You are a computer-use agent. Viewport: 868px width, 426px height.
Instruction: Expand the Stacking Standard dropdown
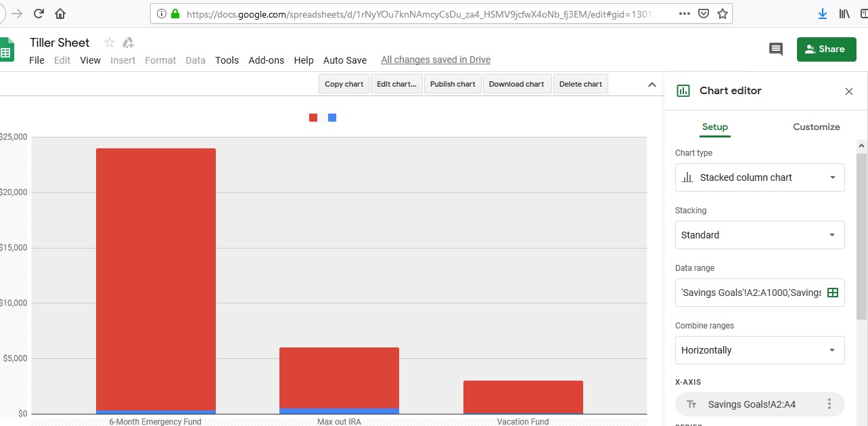click(760, 235)
